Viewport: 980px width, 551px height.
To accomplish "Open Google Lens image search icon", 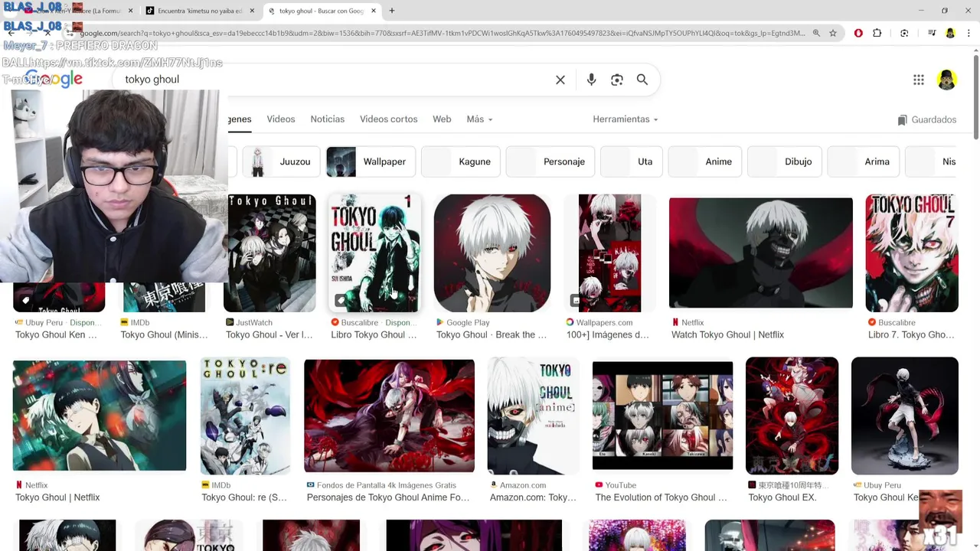I will point(617,80).
